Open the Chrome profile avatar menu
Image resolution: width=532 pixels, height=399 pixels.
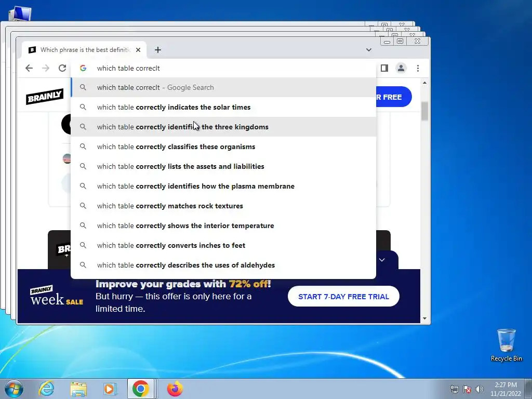tap(401, 68)
